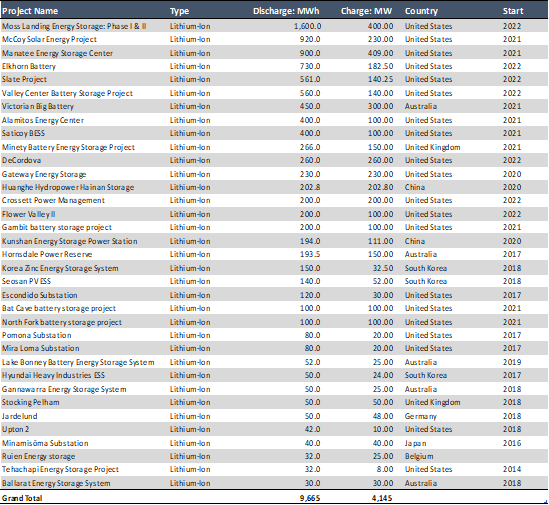Select Hyundai Heavy Industries ESS
This screenshot has height=505, width=549.
tap(53, 375)
